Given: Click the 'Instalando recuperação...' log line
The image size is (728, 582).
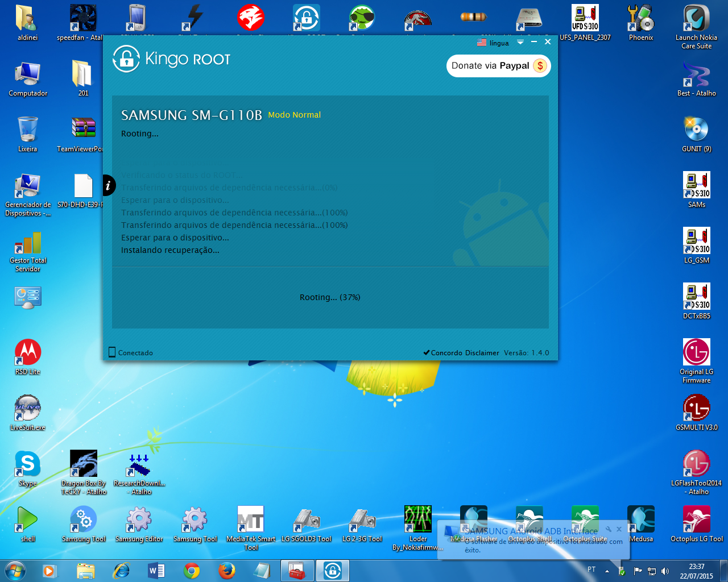Looking at the screenshot, I should tap(170, 250).
